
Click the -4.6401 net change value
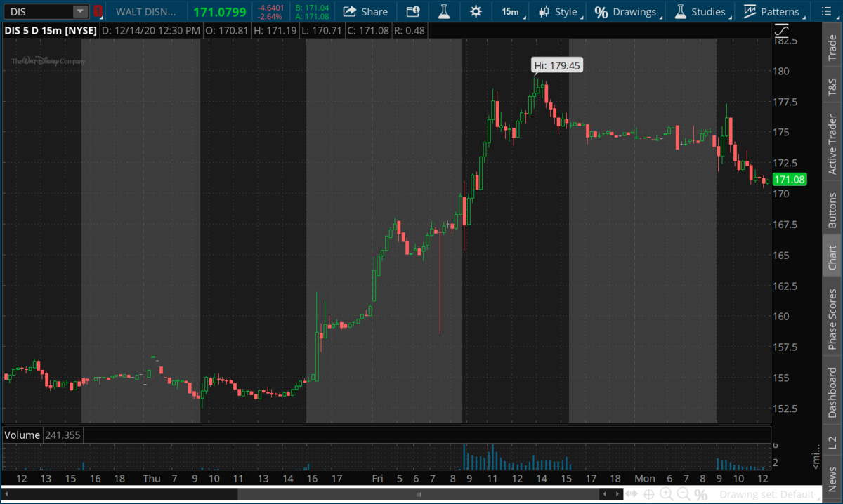pos(270,7)
